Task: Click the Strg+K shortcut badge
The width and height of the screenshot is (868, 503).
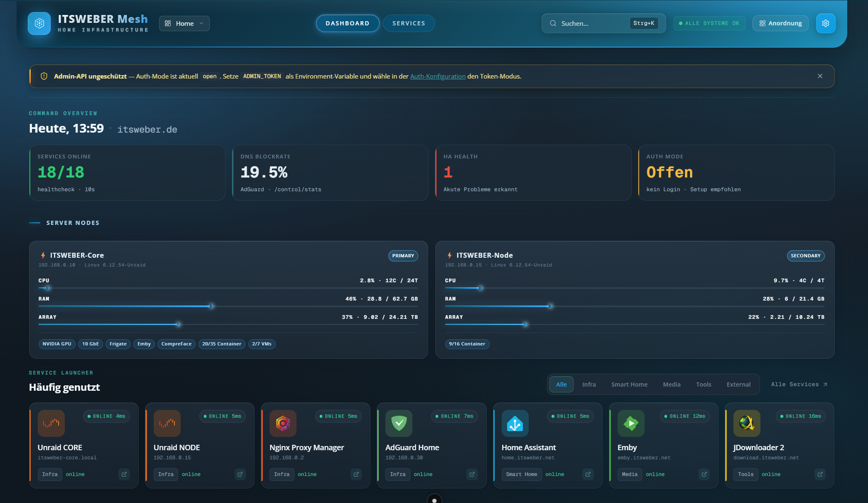Action: pyautogui.click(x=644, y=23)
